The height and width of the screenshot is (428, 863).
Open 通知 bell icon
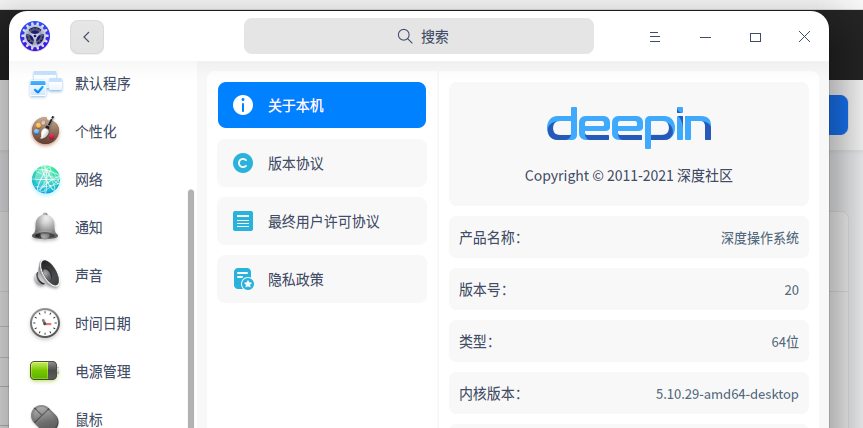pos(45,227)
